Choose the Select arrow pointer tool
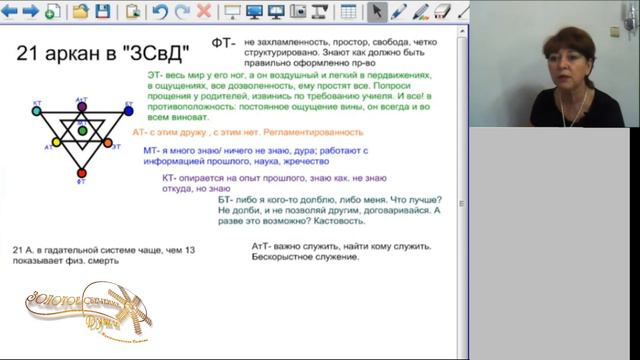 tap(377, 11)
